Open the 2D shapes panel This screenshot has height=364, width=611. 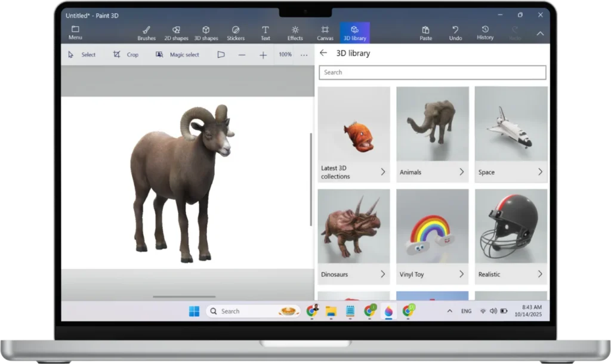point(176,33)
